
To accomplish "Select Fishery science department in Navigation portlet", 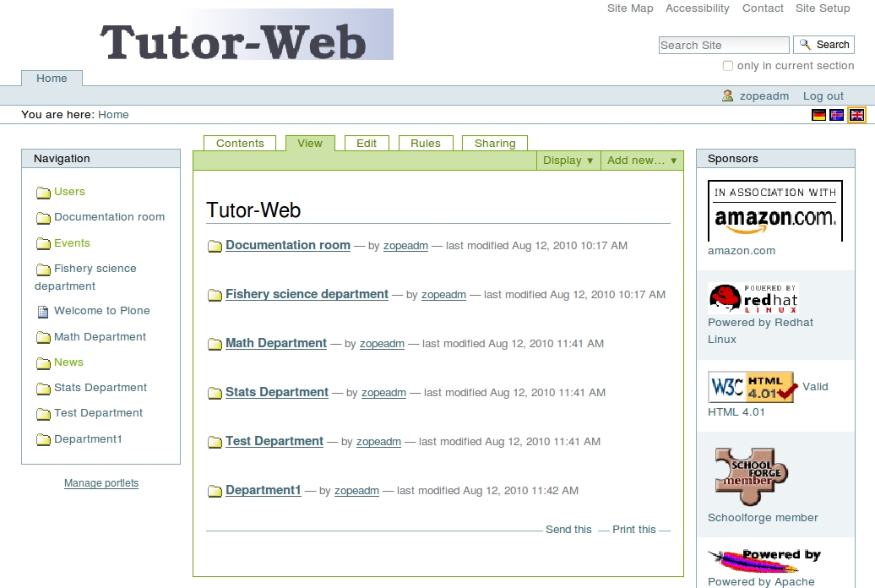I will pyautogui.click(x=85, y=277).
